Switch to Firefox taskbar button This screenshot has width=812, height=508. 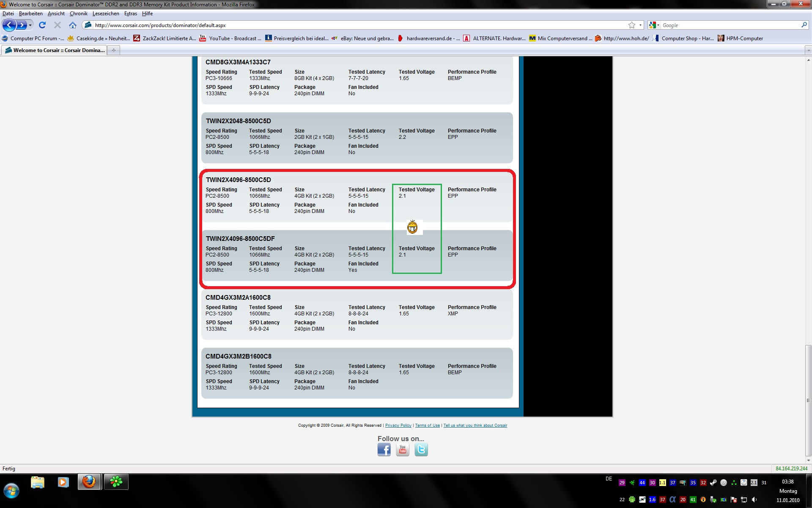89,482
